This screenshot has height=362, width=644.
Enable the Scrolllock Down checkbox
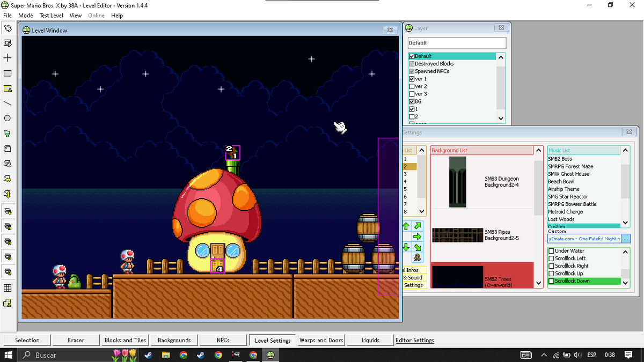tap(551, 281)
